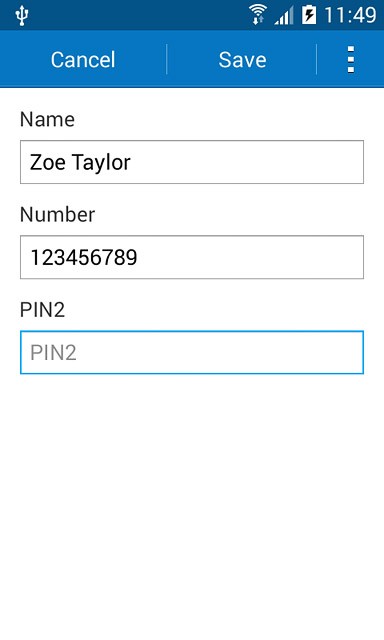Image resolution: width=384 pixels, height=640 pixels.
Task: Focus the Name input field
Action: coord(192,162)
